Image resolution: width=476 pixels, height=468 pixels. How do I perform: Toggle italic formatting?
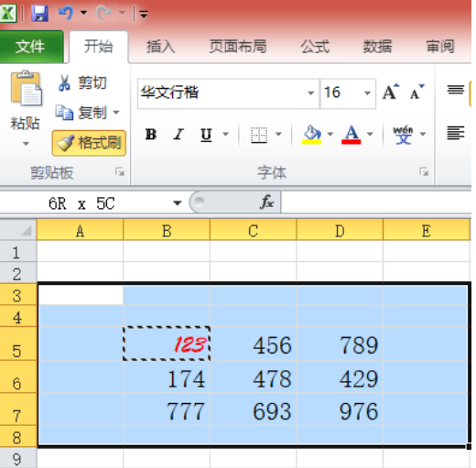click(178, 135)
